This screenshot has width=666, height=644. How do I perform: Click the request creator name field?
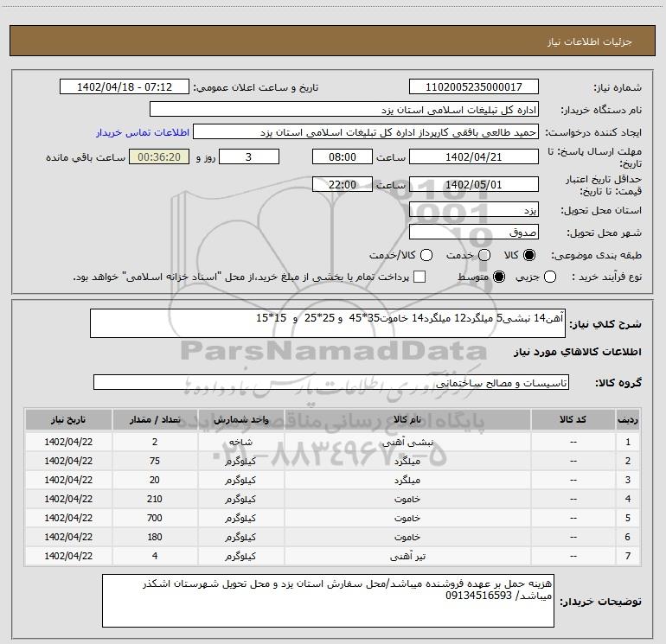(x=366, y=132)
